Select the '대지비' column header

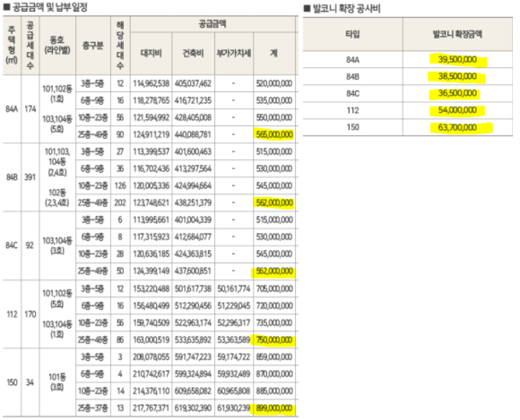tap(151, 53)
